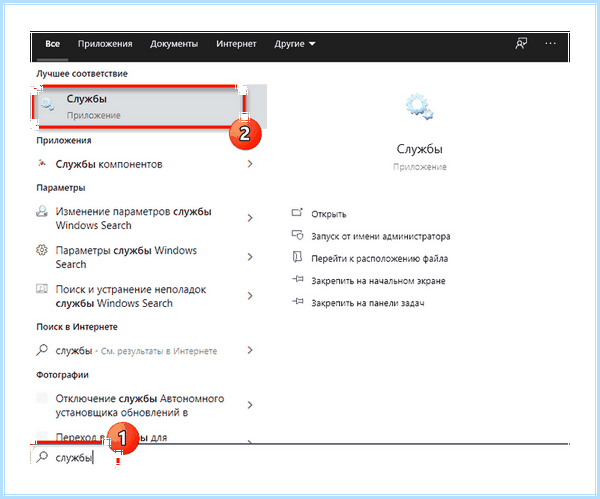Click icon beside Поиск и устранение неполадок
Image resolution: width=600 pixels, height=499 pixels.
(42, 289)
